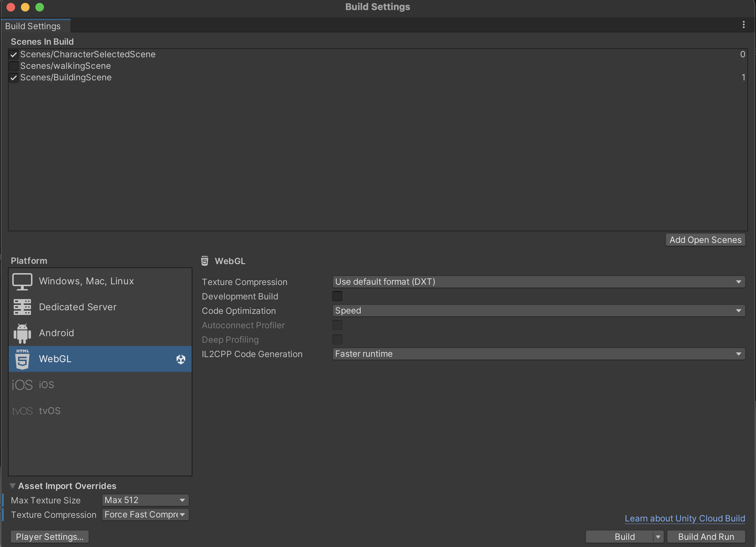Open the Code Optimization Speed dropdown
The width and height of the screenshot is (756, 547).
pos(538,311)
